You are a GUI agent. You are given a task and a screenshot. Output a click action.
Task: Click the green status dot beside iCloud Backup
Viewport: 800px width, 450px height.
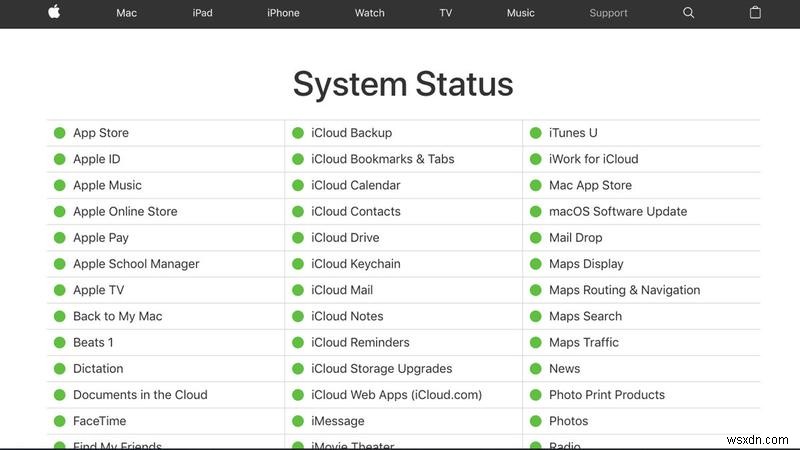coord(297,133)
